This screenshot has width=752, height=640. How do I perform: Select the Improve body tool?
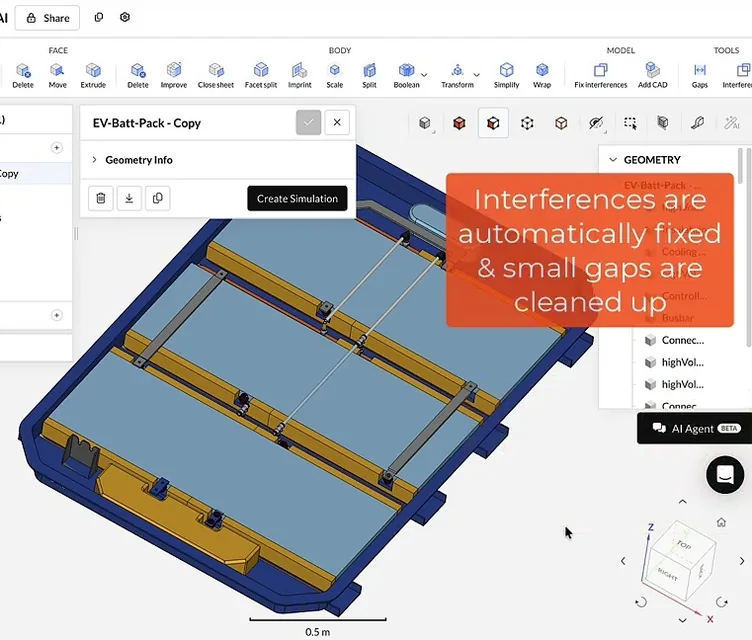[174, 75]
